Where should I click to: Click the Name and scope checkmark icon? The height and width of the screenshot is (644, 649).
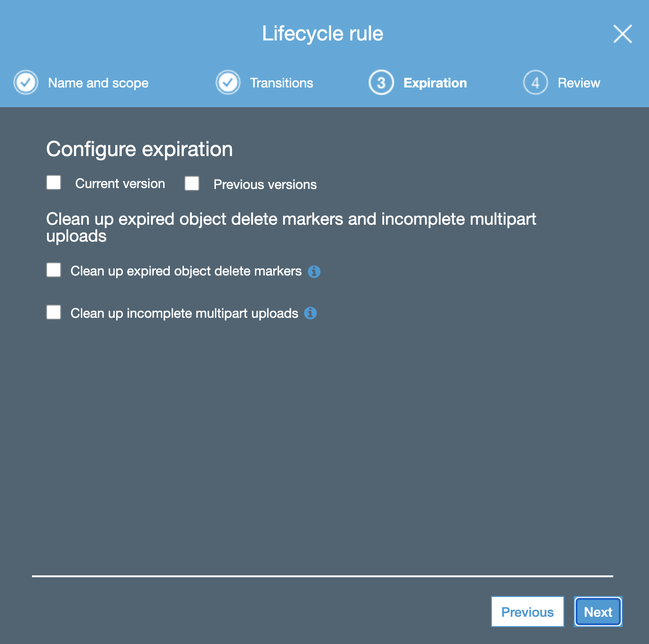[26, 83]
